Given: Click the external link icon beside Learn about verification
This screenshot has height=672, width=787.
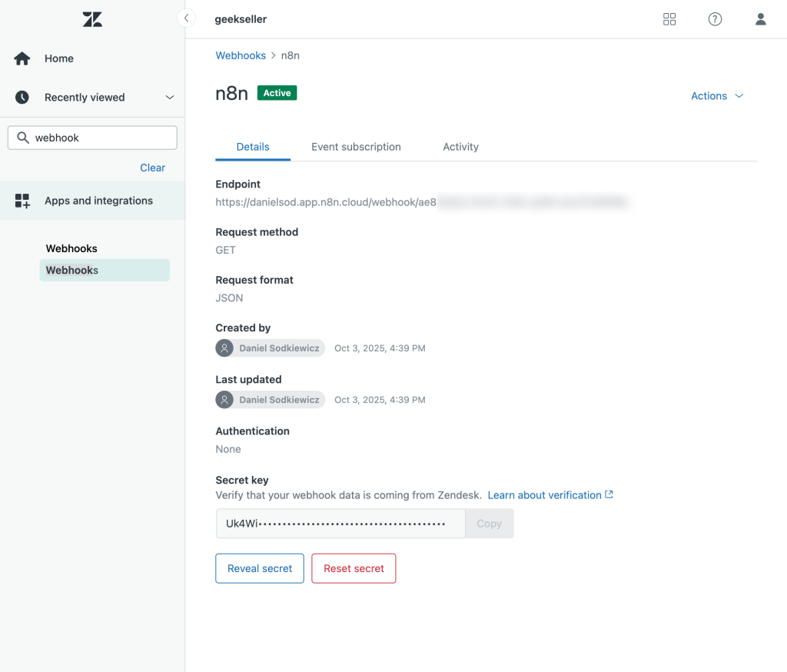Looking at the screenshot, I should pos(609,494).
